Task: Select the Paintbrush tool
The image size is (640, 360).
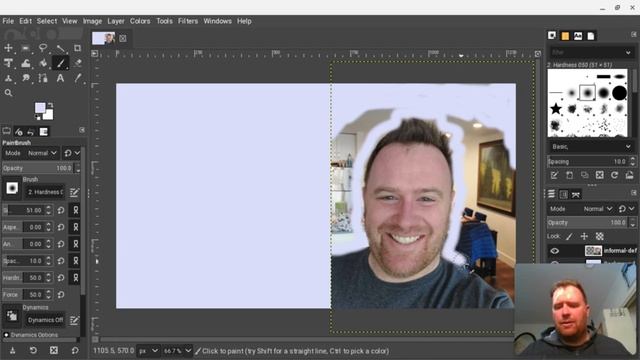Action: click(60, 63)
